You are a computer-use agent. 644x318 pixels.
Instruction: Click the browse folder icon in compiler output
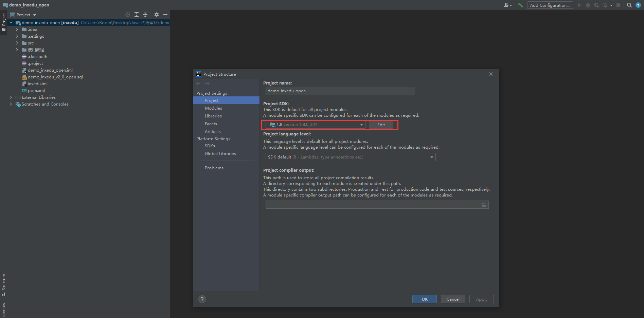(484, 205)
